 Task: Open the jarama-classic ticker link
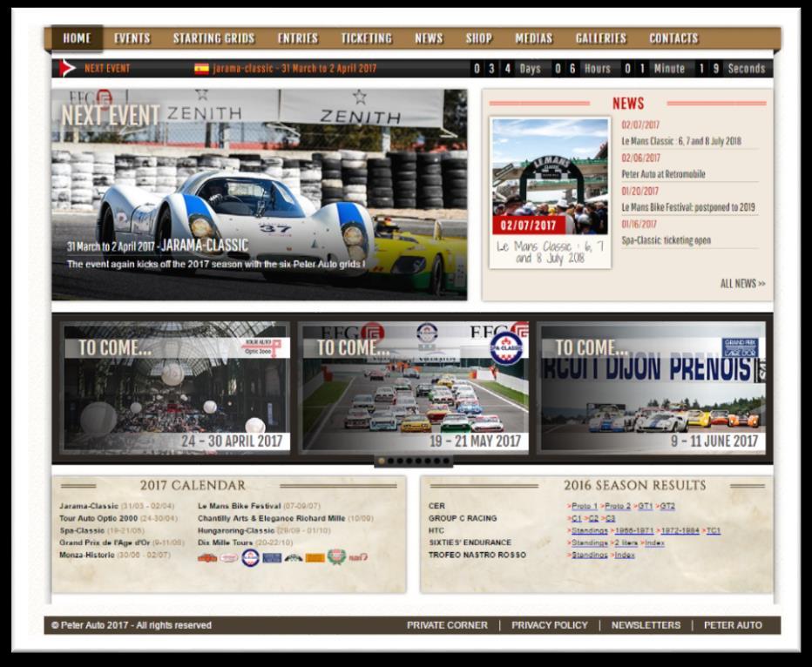coord(294,68)
